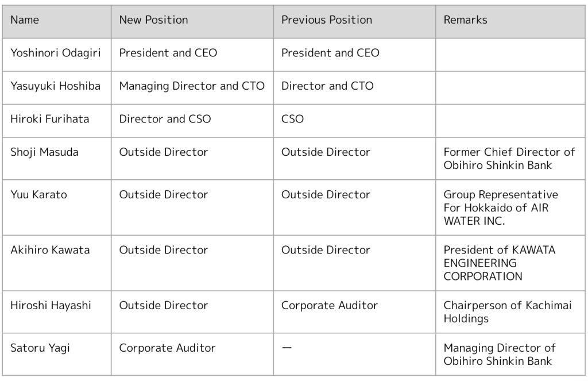Click the Director and CSO cell
The width and height of the screenshot is (588, 381).
pos(192,121)
